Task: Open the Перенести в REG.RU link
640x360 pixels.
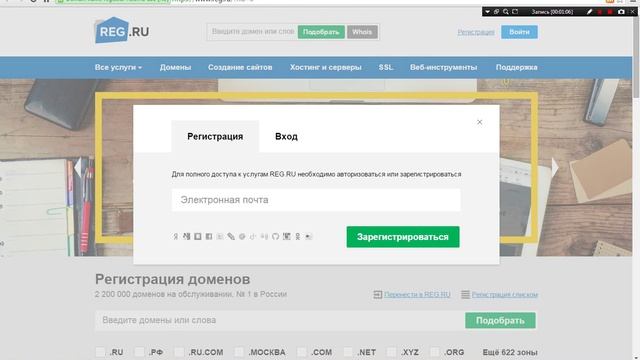Action: (x=417, y=294)
